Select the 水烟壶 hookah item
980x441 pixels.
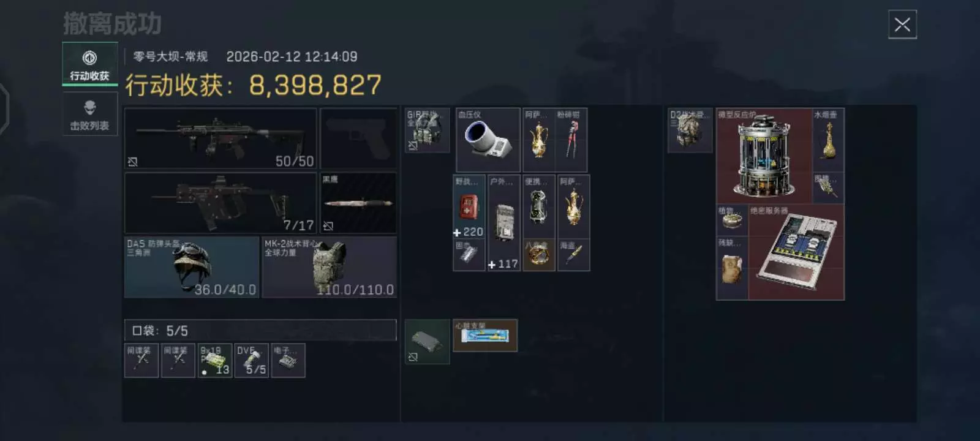pos(828,140)
